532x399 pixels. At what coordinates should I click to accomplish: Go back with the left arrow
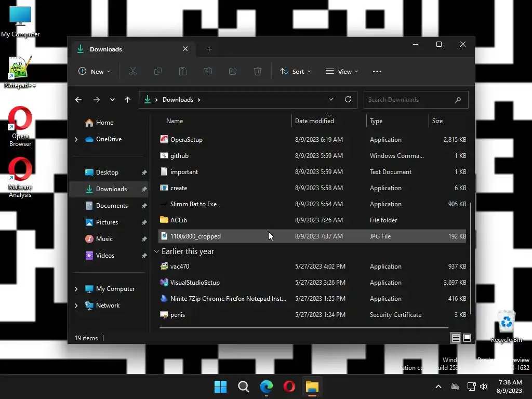[x=78, y=100]
